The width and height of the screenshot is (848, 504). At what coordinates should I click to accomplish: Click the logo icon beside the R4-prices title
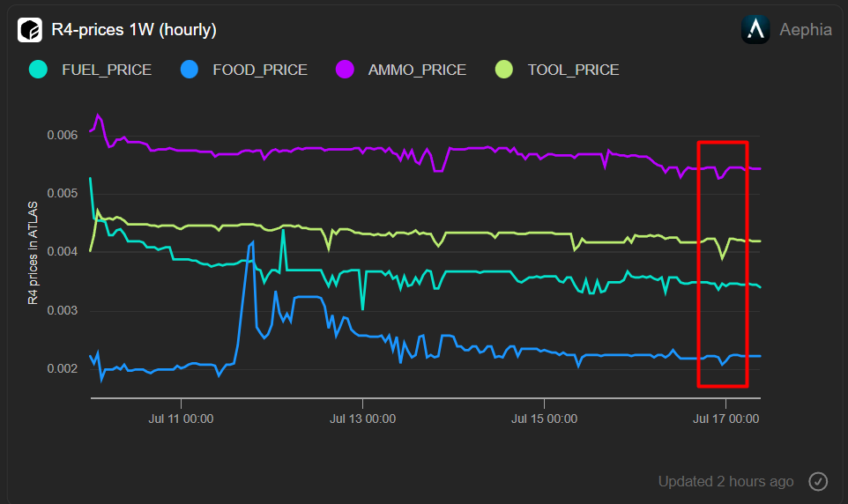pyautogui.click(x=30, y=30)
